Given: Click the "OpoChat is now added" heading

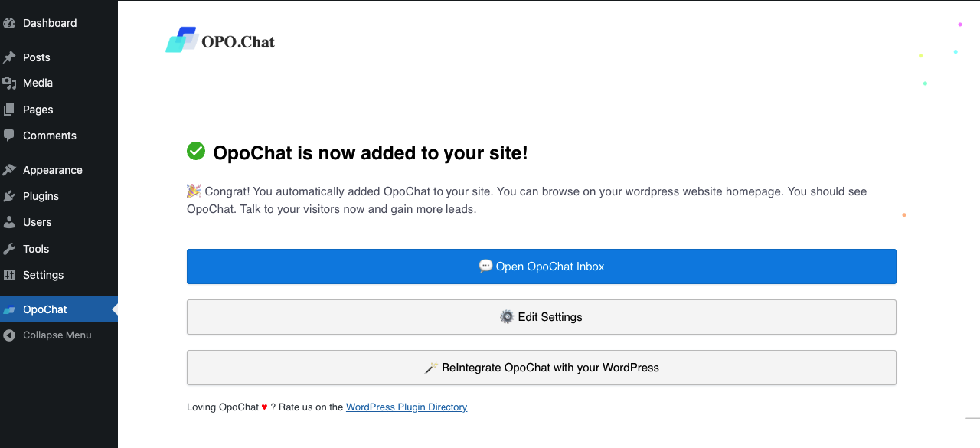Looking at the screenshot, I should 371,152.
